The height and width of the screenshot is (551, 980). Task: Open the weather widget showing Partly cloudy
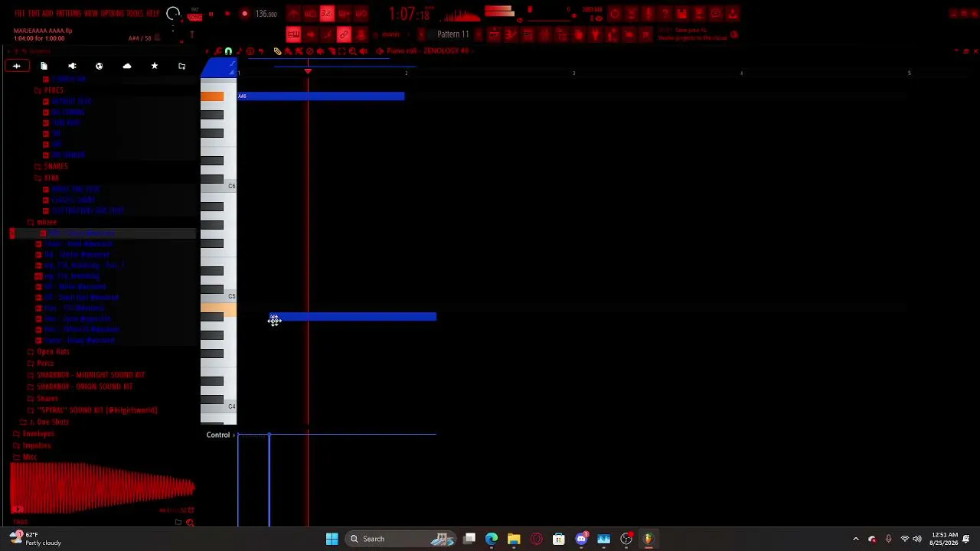34,539
